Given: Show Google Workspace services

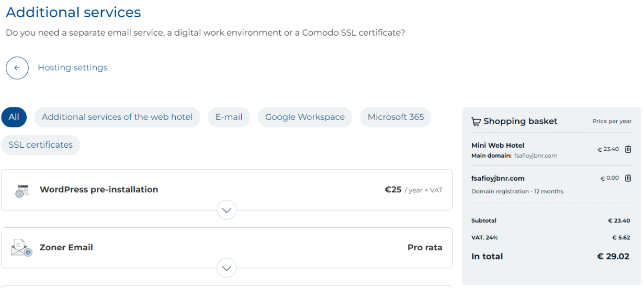Looking at the screenshot, I should 305,117.
